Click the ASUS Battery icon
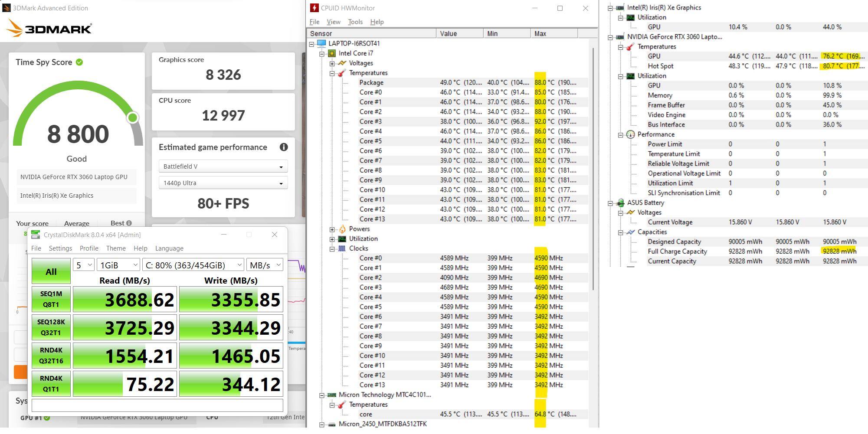Screen dimensions: 868x434 (620, 203)
